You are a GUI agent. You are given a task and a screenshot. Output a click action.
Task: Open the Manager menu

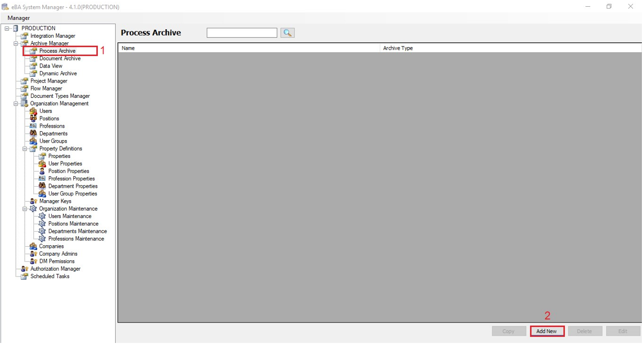(x=18, y=18)
